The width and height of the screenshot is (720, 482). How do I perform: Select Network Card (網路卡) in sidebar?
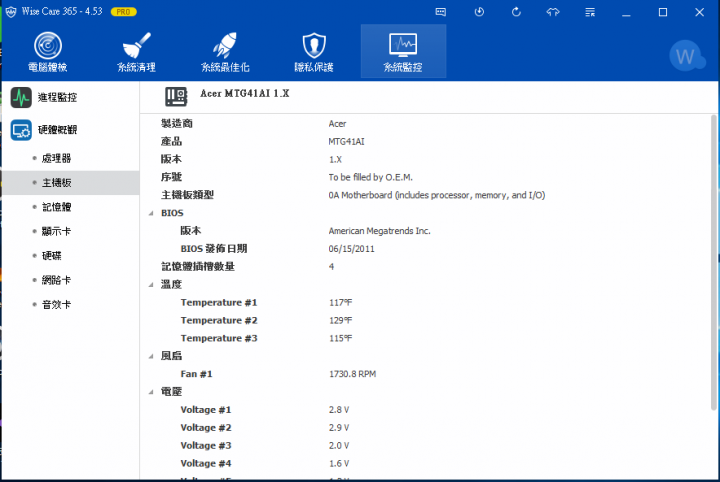56,280
